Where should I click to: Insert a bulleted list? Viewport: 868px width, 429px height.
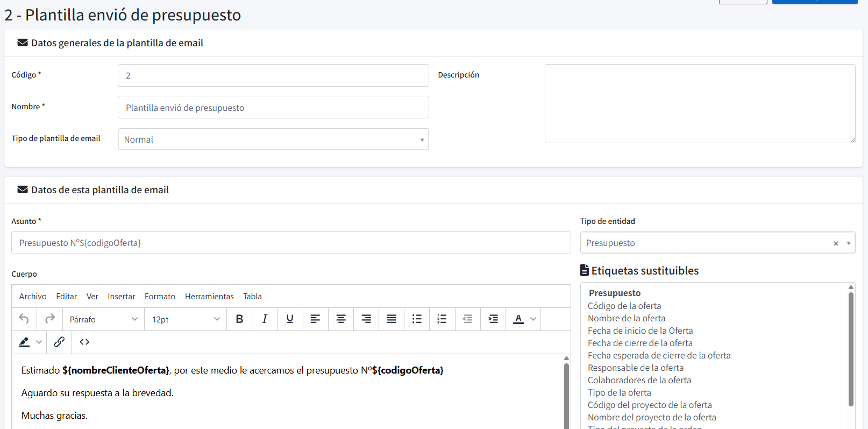(x=417, y=319)
